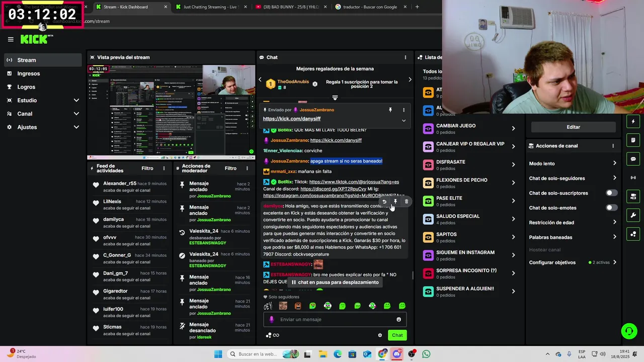This screenshot has height=362, width=644.
Task: Expand the CAMBIAR JUEGO reward row
Action: tap(469, 128)
